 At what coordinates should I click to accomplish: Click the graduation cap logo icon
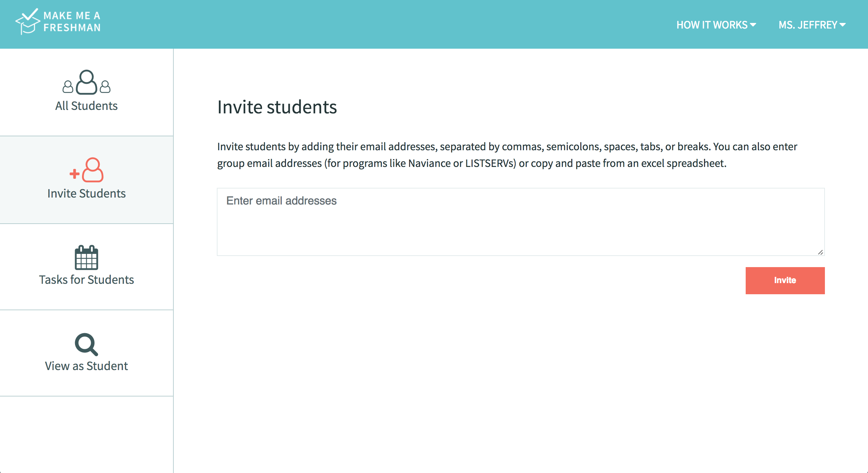click(28, 22)
